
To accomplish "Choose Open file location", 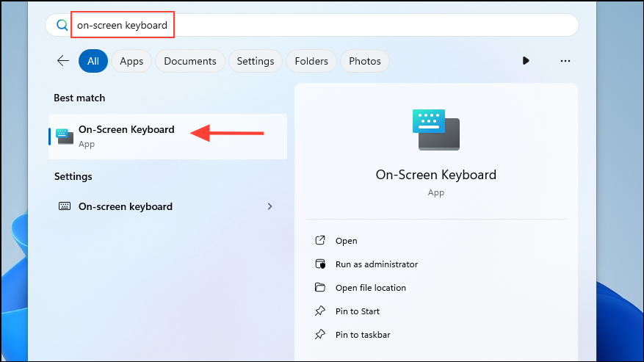I will pyautogui.click(x=370, y=288).
